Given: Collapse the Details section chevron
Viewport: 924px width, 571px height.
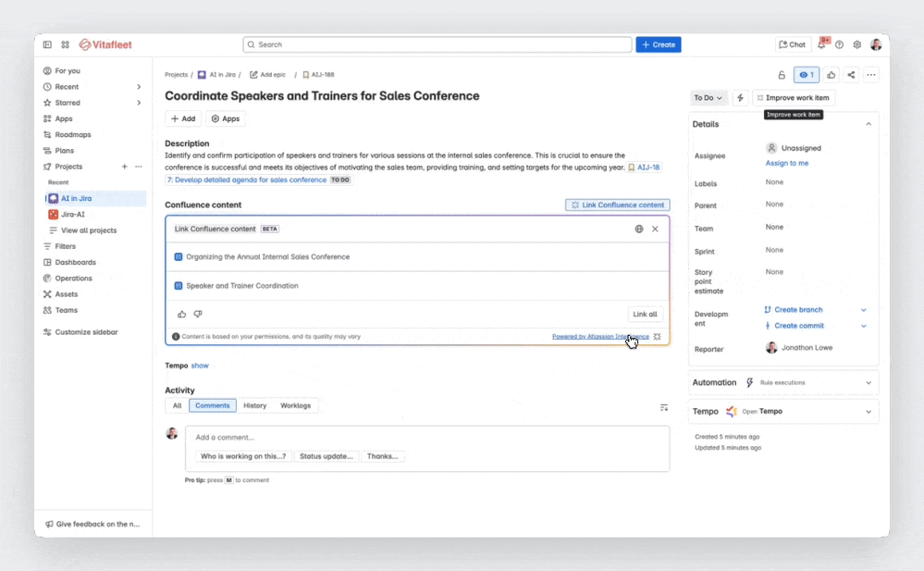Looking at the screenshot, I should tap(868, 124).
